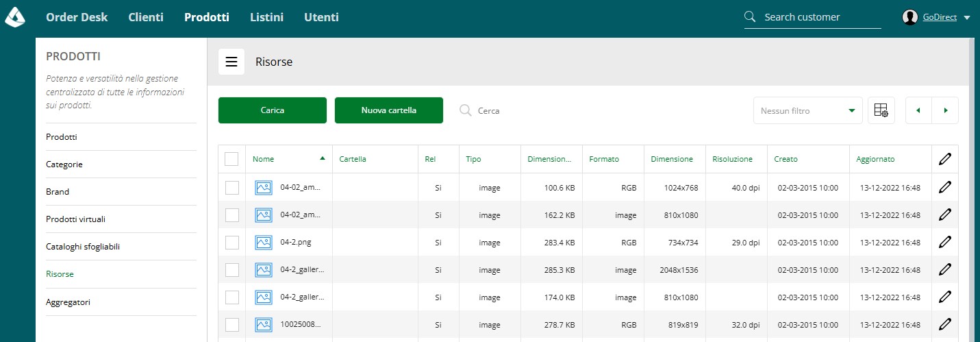Click the Carica button
This screenshot has width=980, height=342.
(273, 110)
